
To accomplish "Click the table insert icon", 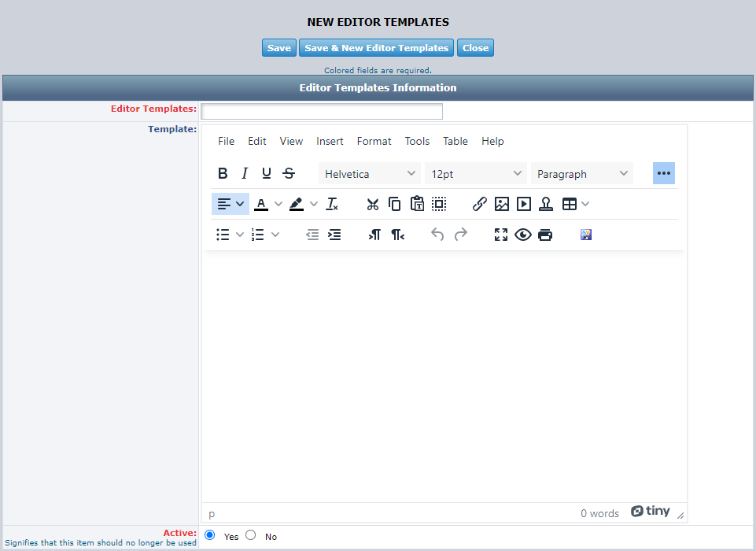I will 570,204.
